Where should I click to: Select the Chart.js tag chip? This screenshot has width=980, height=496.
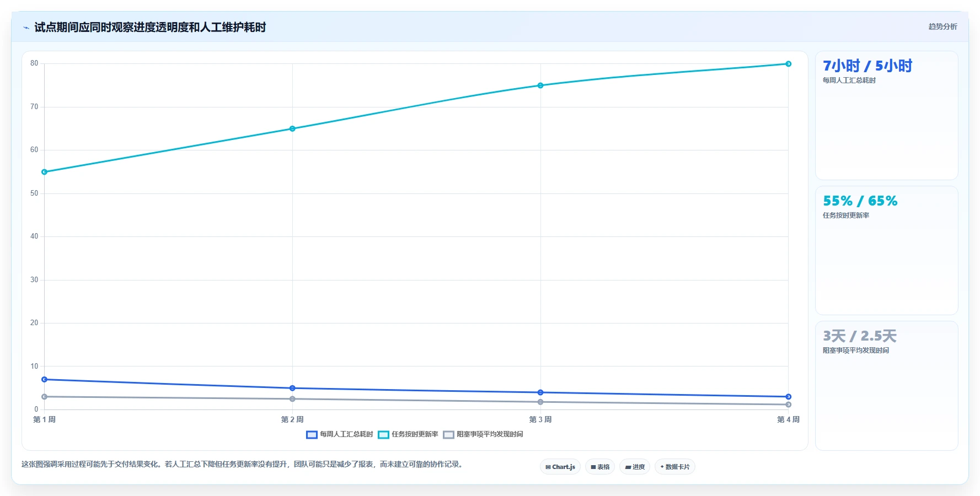click(x=560, y=467)
